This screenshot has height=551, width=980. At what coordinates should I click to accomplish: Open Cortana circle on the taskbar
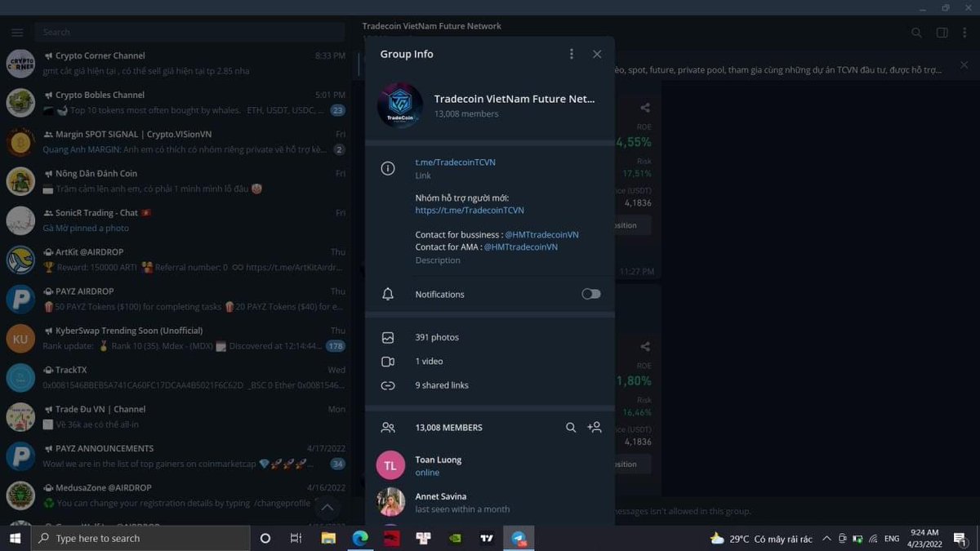pyautogui.click(x=265, y=538)
